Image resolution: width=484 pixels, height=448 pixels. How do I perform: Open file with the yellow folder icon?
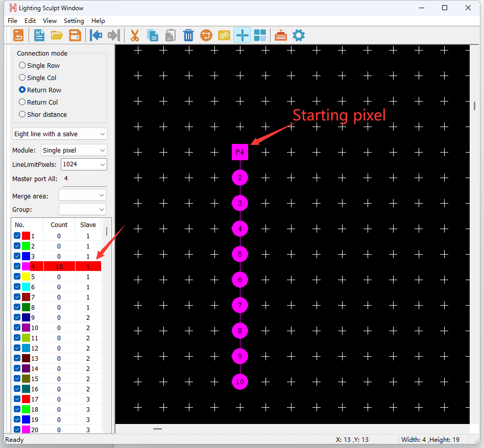coord(57,35)
